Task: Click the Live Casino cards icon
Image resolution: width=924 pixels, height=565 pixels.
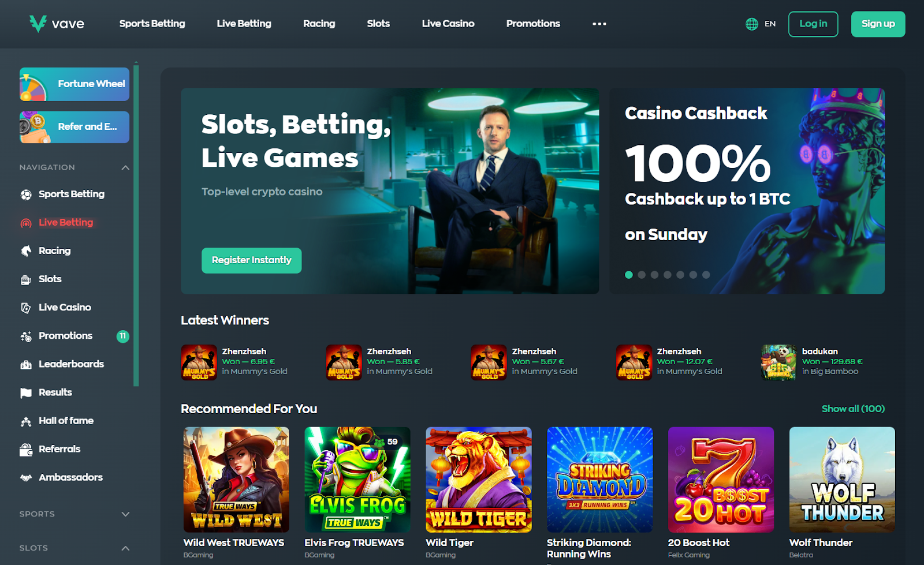Action: [26, 308]
